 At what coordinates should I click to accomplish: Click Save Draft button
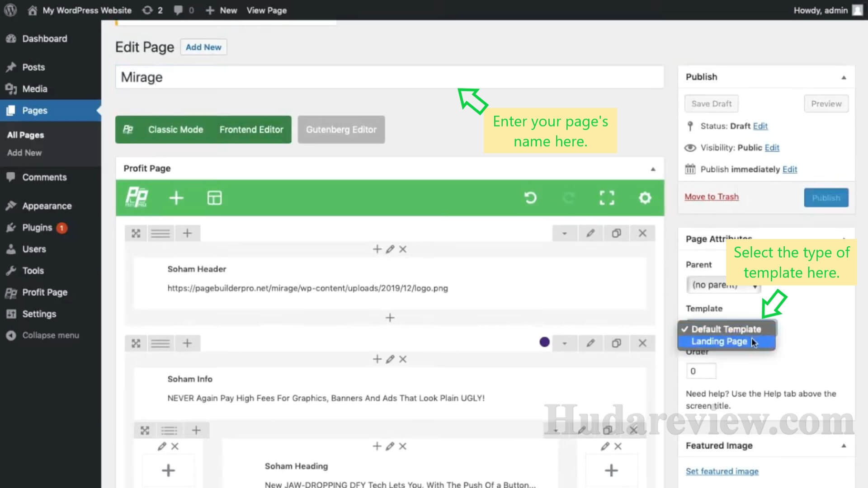click(x=711, y=103)
